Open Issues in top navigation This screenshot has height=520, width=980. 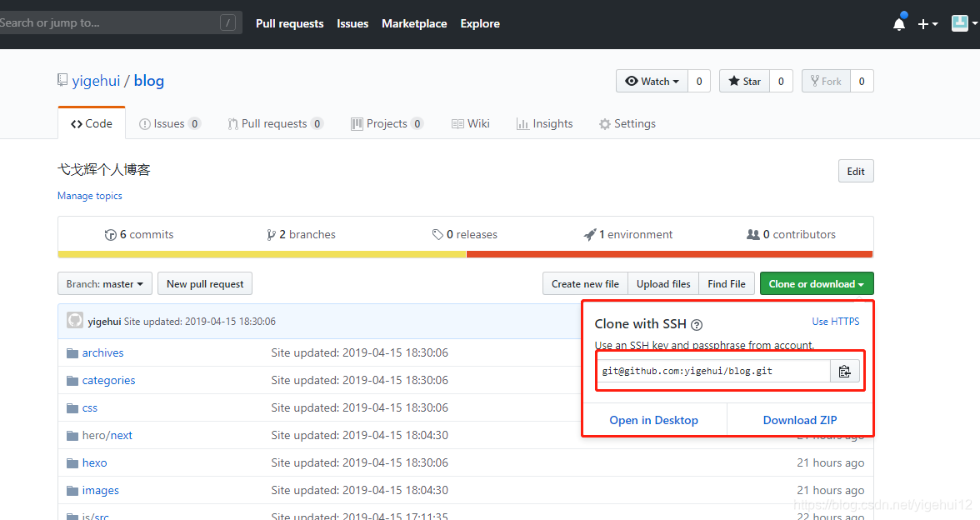click(x=352, y=23)
